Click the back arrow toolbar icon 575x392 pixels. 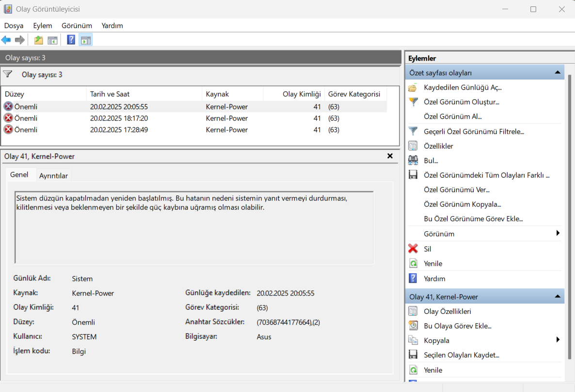pos(6,40)
